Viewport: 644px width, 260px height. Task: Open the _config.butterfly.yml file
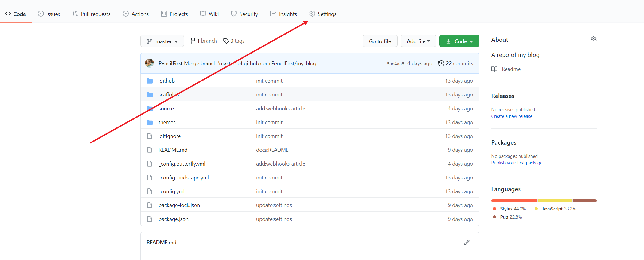(x=182, y=164)
